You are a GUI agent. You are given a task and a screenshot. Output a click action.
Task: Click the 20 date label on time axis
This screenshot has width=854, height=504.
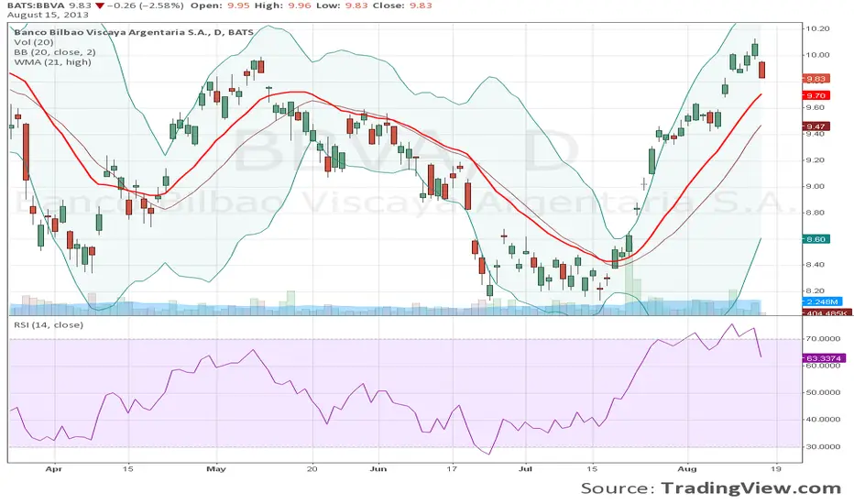[x=312, y=469]
